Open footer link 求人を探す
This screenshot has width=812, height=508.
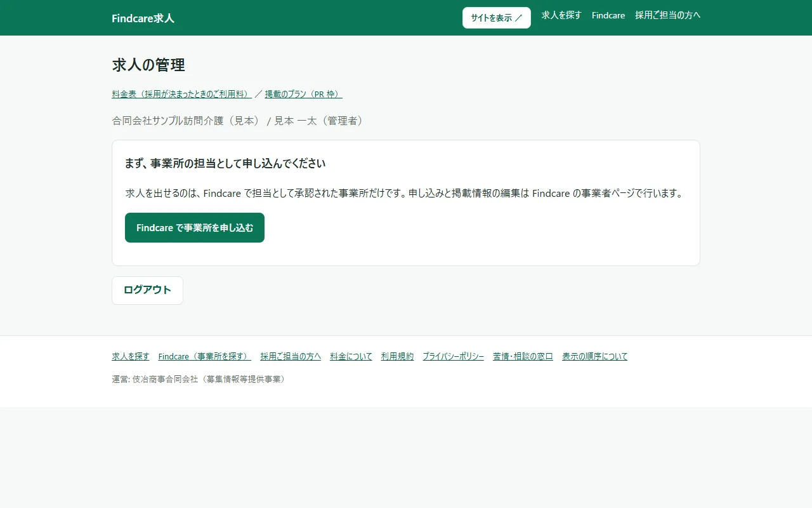131,356
